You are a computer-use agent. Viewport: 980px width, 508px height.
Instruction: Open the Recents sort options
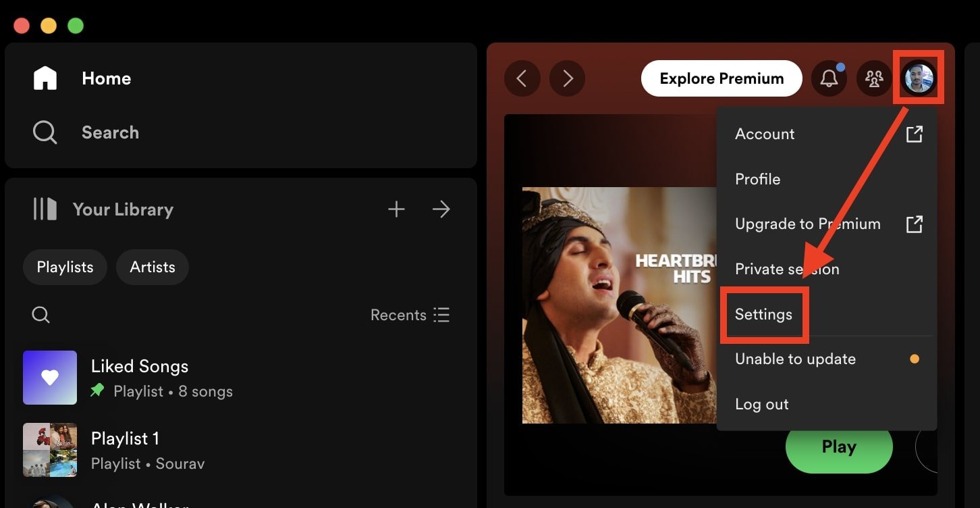point(410,315)
